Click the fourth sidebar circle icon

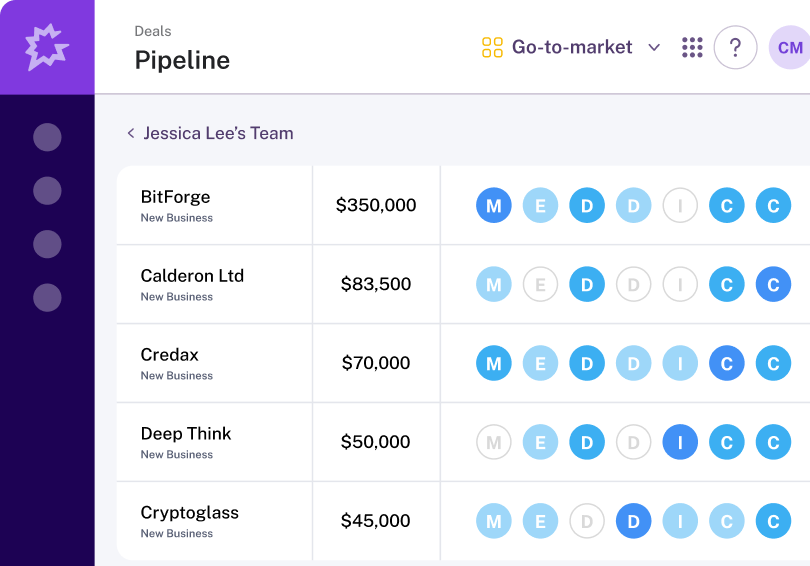pos(47,297)
